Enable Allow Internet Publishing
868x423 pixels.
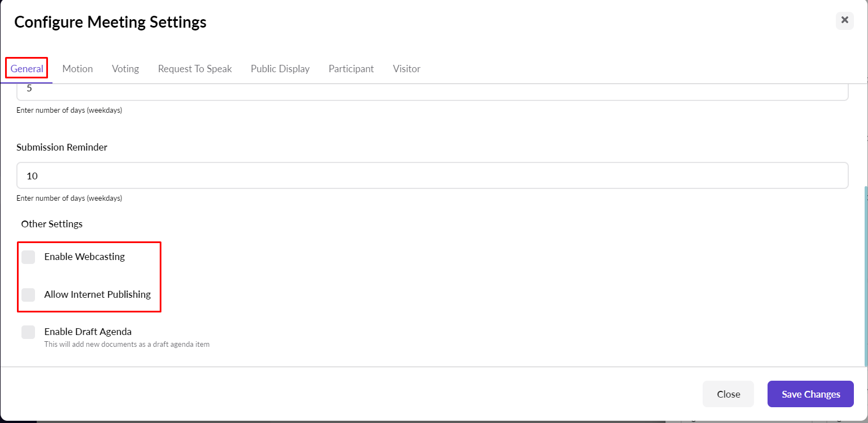coord(28,294)
